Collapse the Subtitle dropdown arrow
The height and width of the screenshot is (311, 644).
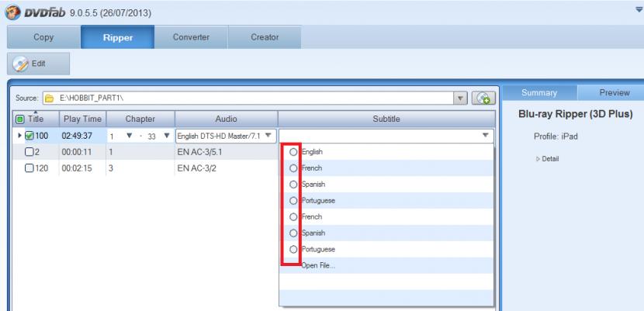click(486, 136)
